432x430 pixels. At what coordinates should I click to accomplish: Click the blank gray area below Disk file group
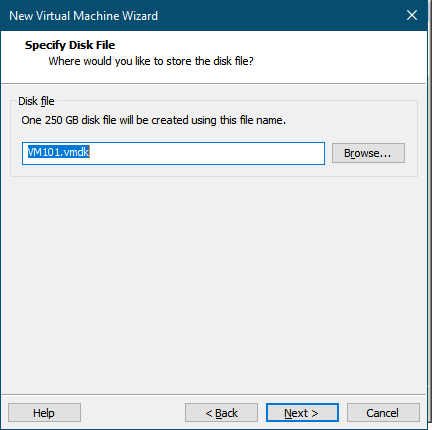click(x=213, y=283)
